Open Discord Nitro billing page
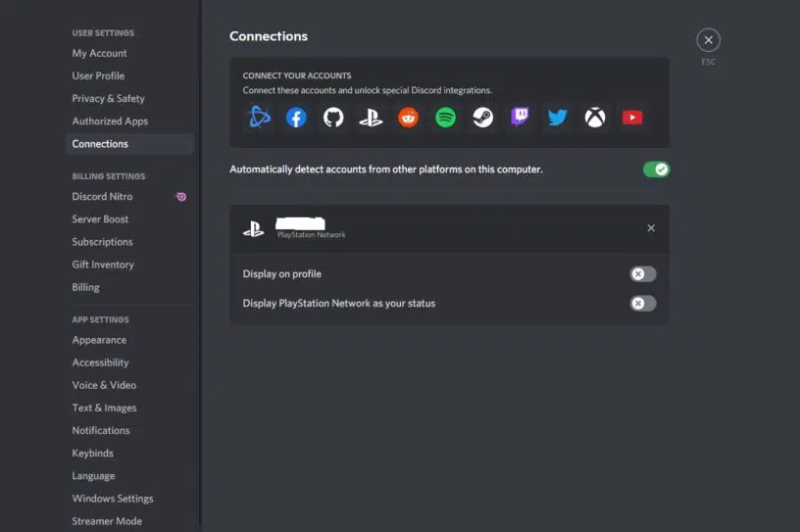Image resolution: width=800 pixels, height=532 pixels. tap(129, 196)
